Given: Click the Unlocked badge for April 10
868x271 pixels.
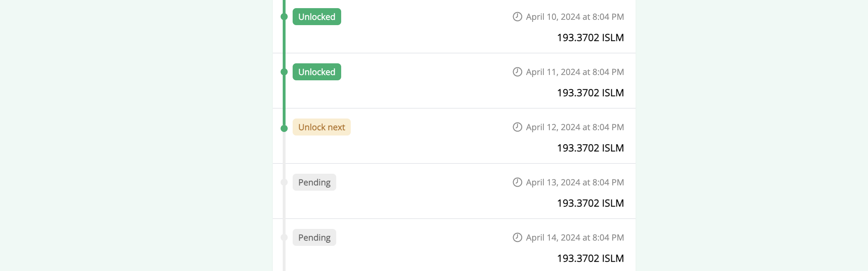Looking at the screenshot, I should (317, 17).
